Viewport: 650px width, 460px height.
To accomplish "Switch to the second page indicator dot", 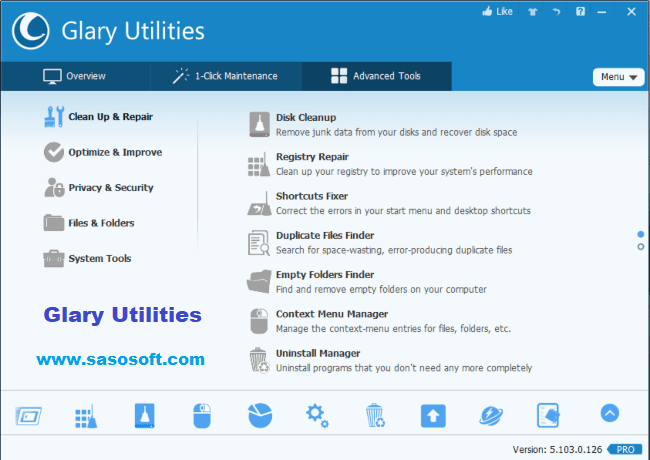I will (640, 247).
